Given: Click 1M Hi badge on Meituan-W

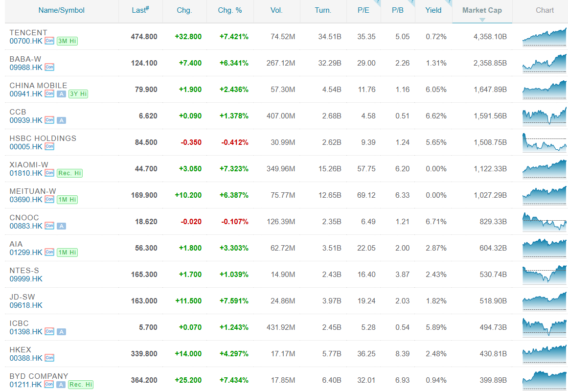Looking at the screenshot, I should pos(68,200).
